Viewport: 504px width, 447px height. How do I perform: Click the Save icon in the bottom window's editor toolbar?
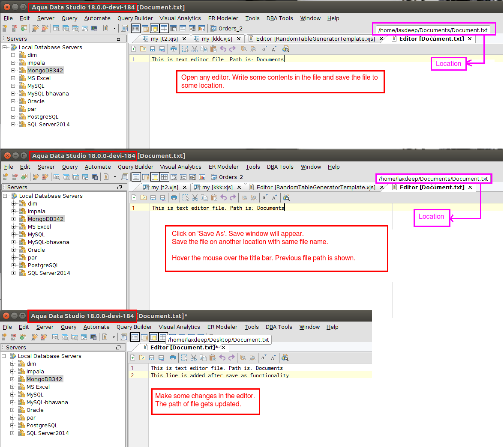click(x=152, y=358)
